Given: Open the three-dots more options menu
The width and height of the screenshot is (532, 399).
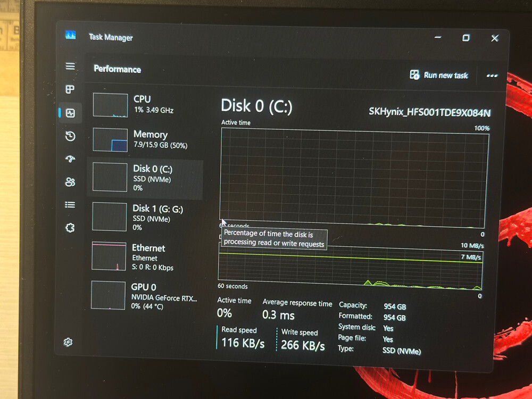Looking at the screenshot, I should (x=492, y=76).
